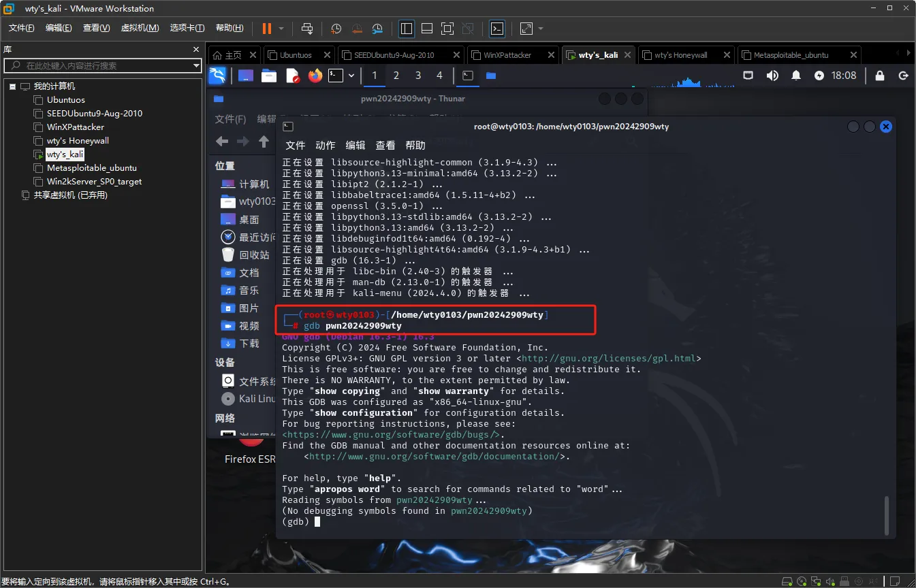This screenshot has width=916, height=588.
Task: Select 共享虚拟机 (已弃用) in the library
Action: click(x=71, y=195)
